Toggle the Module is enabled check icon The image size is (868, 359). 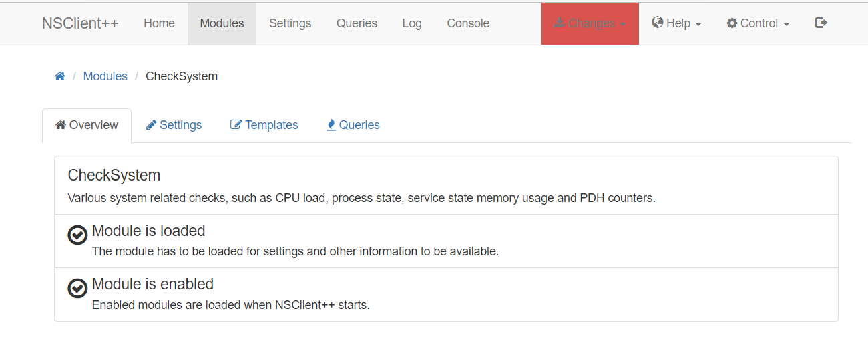click(78, 288)
